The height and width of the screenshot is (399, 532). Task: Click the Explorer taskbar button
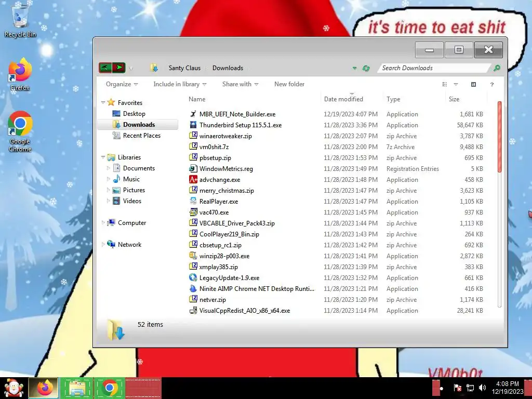[77, 388]
